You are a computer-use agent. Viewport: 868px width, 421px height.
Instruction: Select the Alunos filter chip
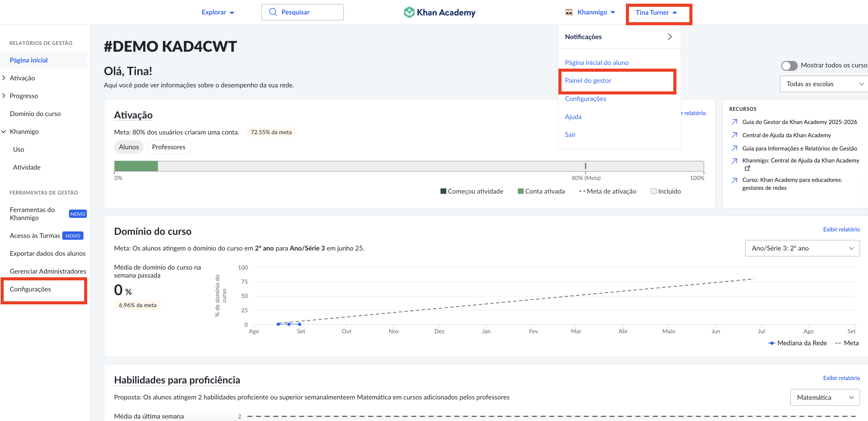click(x=129, y=147)
